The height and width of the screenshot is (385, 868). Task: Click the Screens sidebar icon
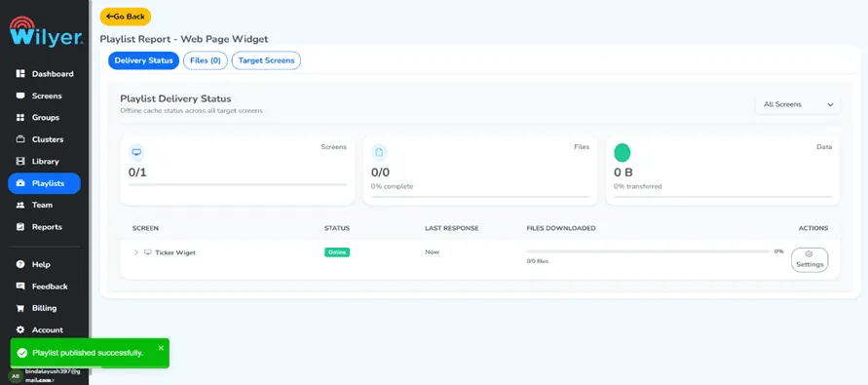20,96
